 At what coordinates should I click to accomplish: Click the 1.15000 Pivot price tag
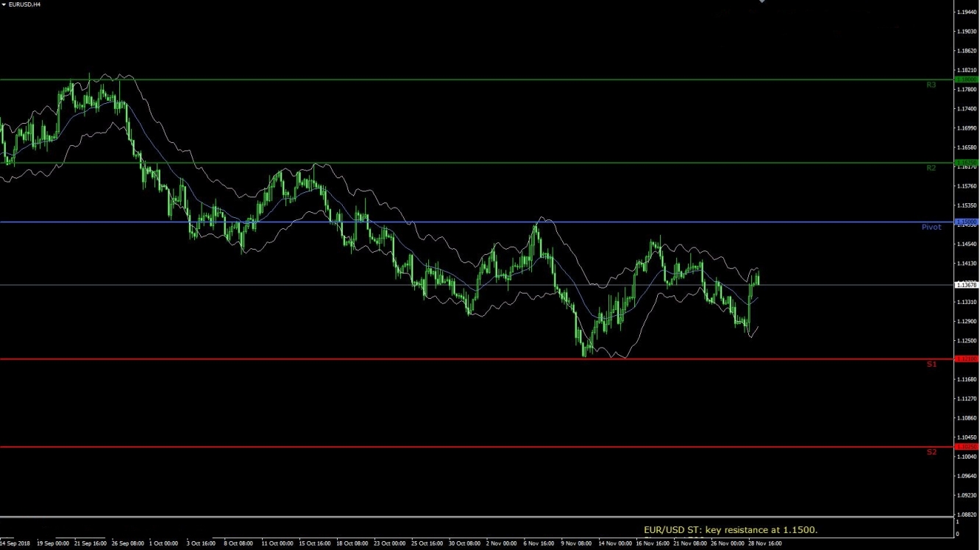(x=966, y=222)
